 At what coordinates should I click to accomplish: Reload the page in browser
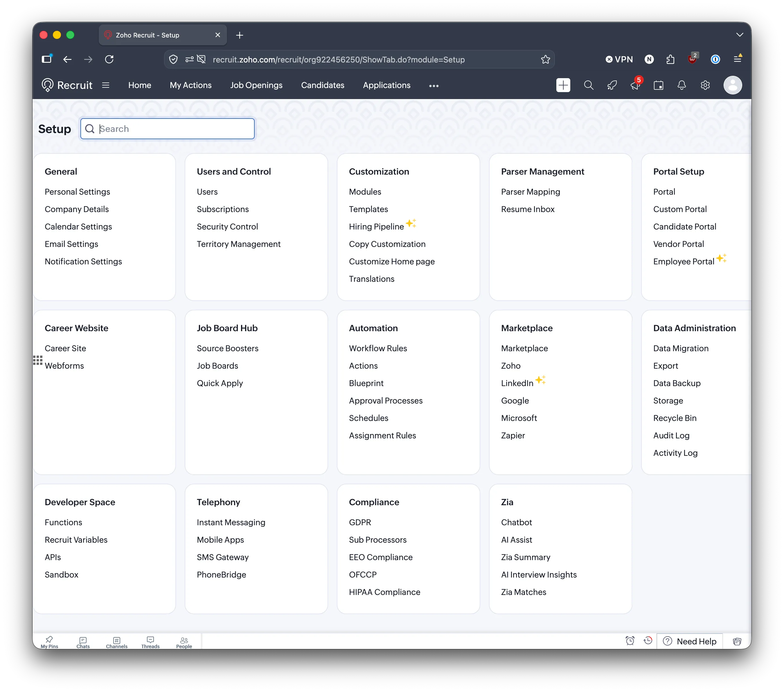pos(109,59)
